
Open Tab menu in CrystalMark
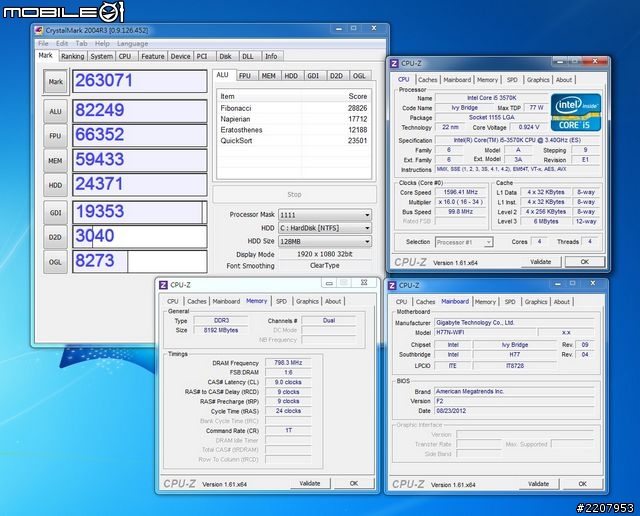point(81,43)
